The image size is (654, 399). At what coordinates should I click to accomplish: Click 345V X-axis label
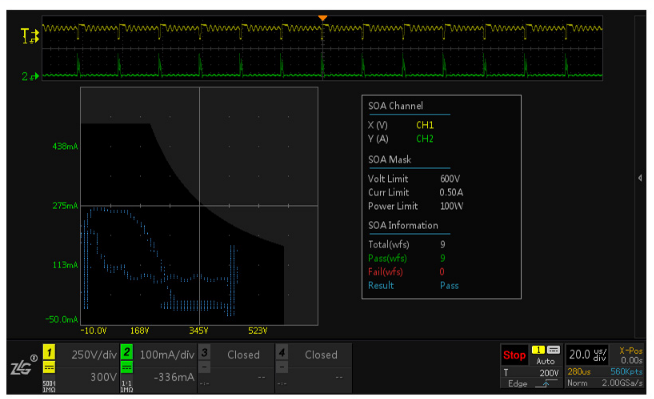(x=199, y=331)
